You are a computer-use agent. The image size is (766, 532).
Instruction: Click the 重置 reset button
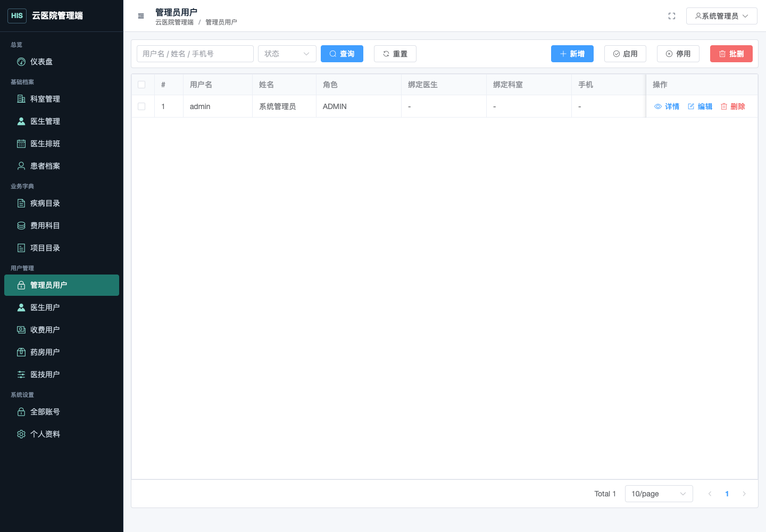point(395,54)
